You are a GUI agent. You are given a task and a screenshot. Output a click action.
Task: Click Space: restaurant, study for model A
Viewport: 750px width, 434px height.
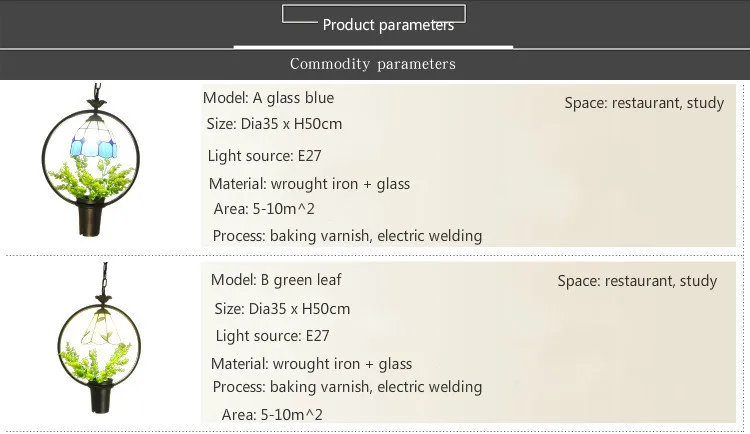coord(644,103)
